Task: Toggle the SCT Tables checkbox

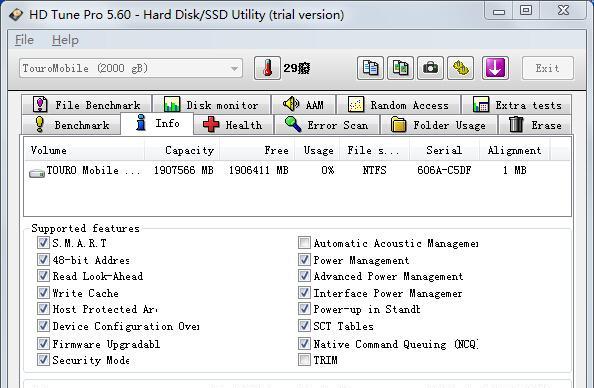Action: coord(304,326)
